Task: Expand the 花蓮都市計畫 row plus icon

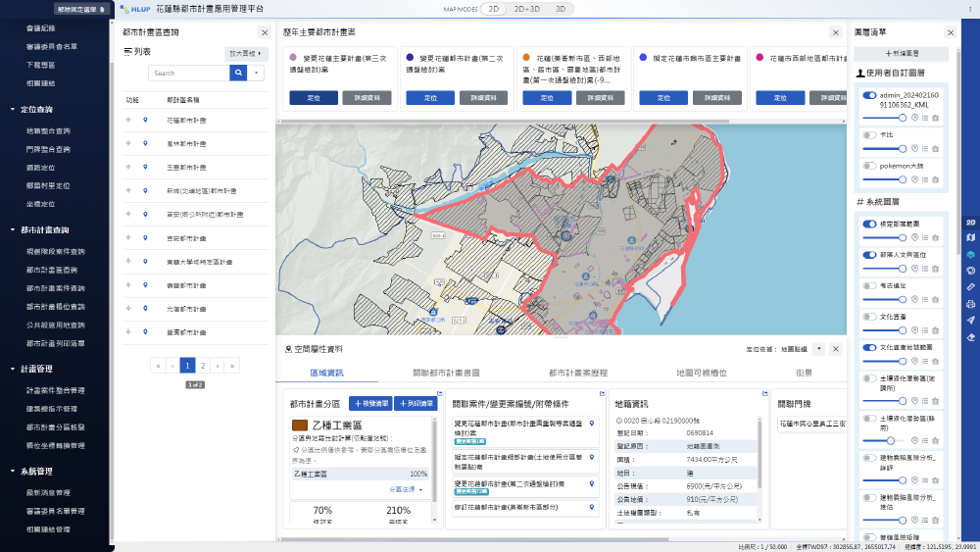Action: 128,120
